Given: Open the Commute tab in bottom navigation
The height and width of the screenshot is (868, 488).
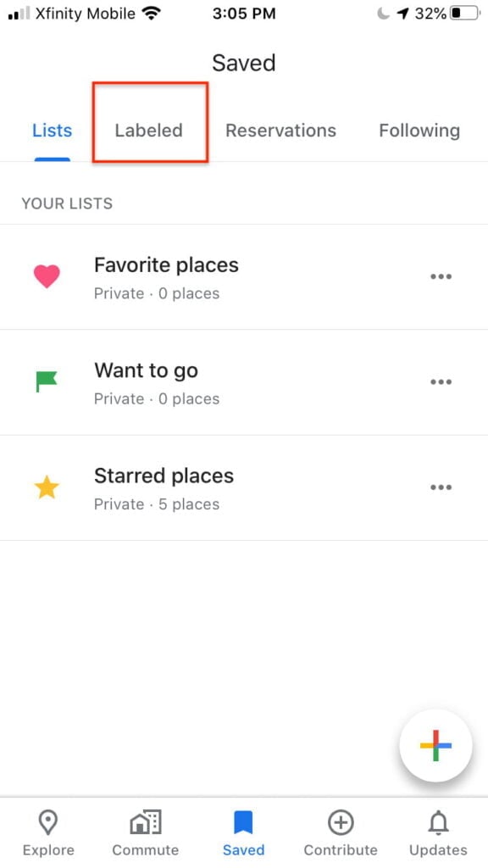Looking at the screenshot, I should tap(146, 833).
